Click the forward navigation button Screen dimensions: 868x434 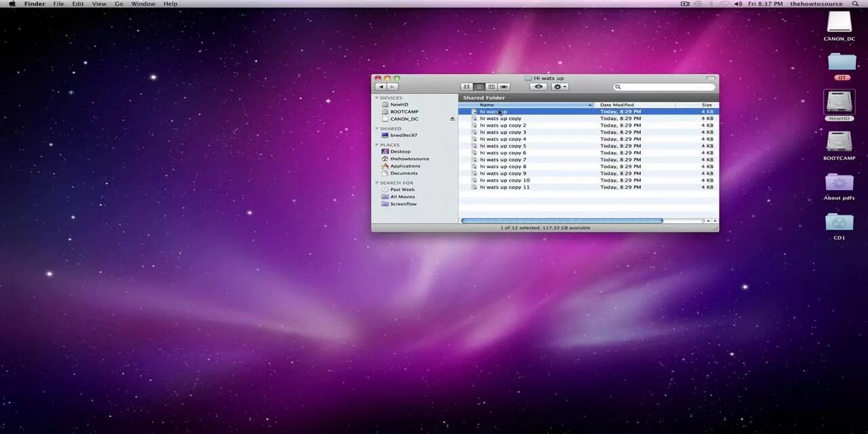tap(392, 86)
